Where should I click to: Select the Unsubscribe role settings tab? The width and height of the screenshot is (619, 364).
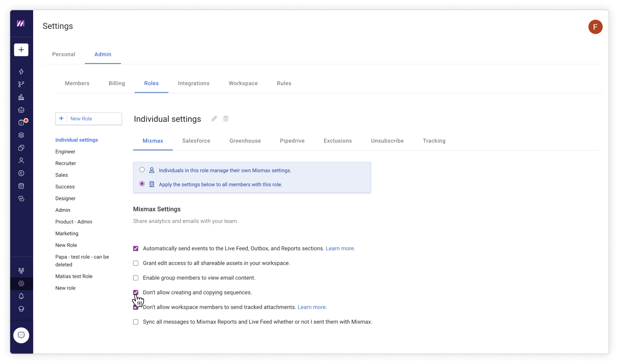pos(387,141)
